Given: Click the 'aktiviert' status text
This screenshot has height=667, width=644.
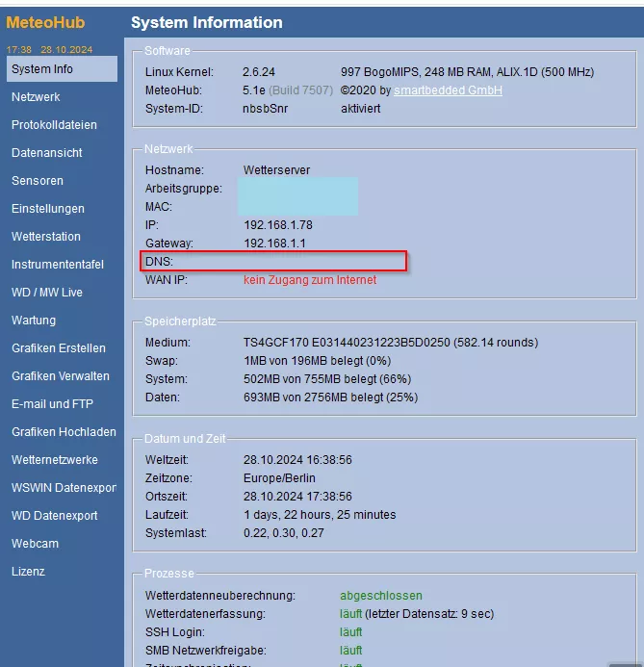Looking at the screenshot, I should point(361,109).
